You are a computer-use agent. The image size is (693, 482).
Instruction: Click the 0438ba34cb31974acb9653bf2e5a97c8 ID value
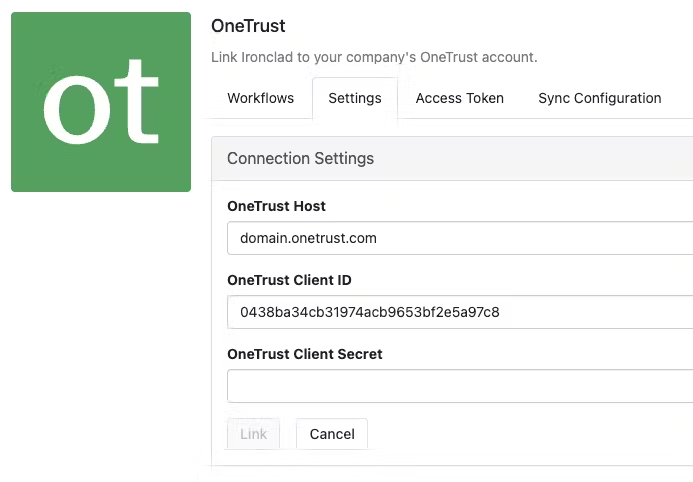tap(369, 312)
